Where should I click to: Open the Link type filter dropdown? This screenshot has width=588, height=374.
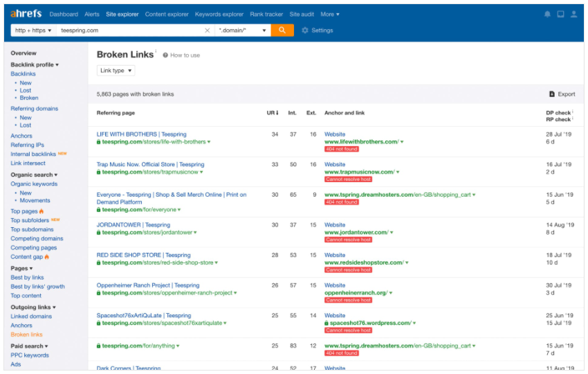116,70
